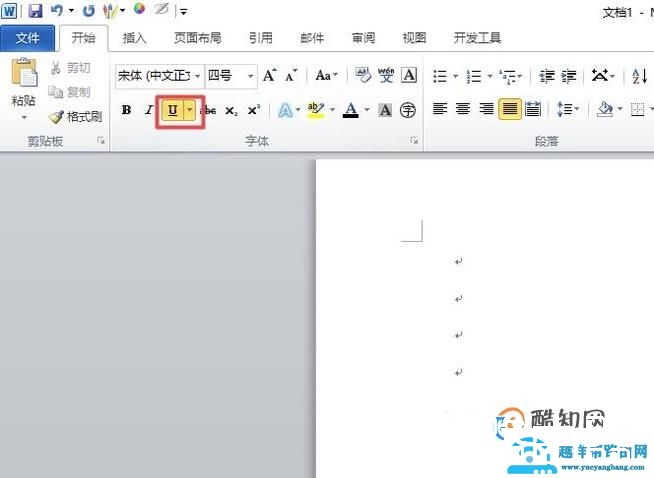Viewport: 654px width, 478px height.
Task: Expand the 粘贴 dropdown arrow
Action: click(24, 117)
